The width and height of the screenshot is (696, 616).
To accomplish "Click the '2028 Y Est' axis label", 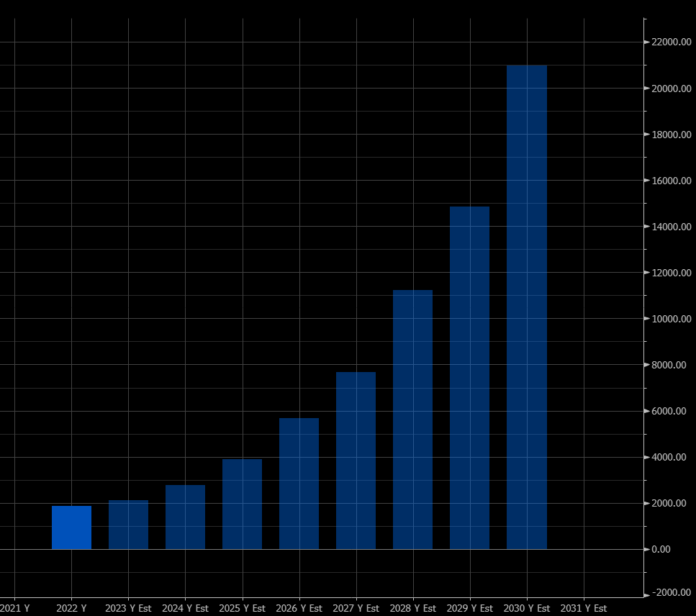I will pos(413,608).
